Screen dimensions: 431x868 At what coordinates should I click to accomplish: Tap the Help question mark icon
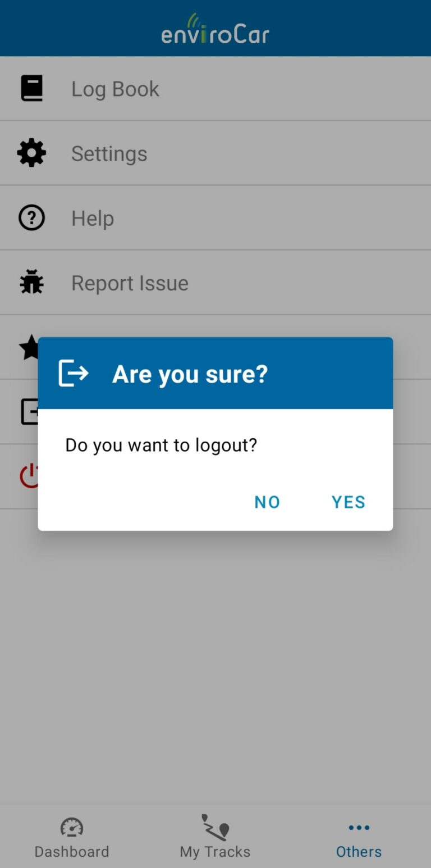click(31, 217)
